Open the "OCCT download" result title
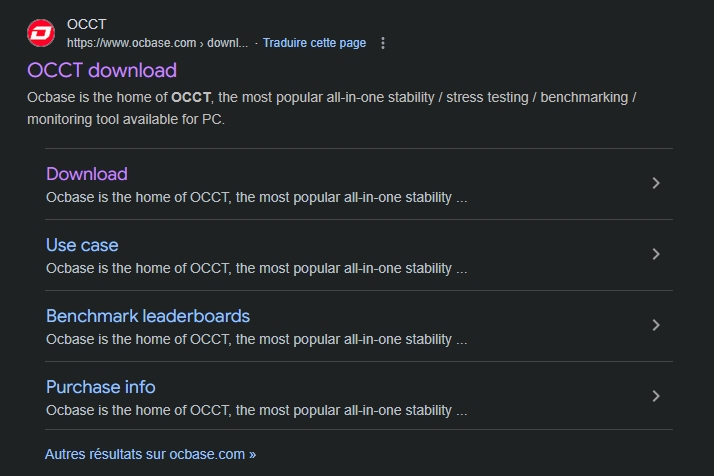The width and height of the screenshot is (714, 476). 102,70
